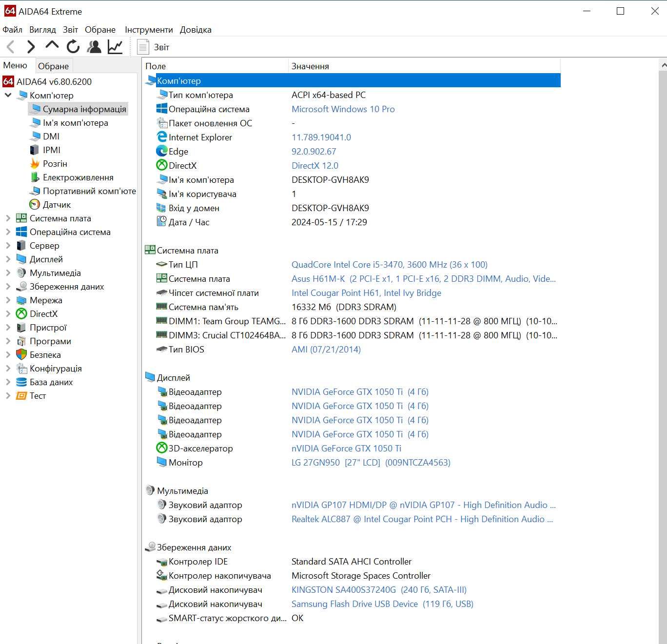667x644 pixels.
Task: Expand the Збереження даних tree node
Action: (x=8, y=287)
